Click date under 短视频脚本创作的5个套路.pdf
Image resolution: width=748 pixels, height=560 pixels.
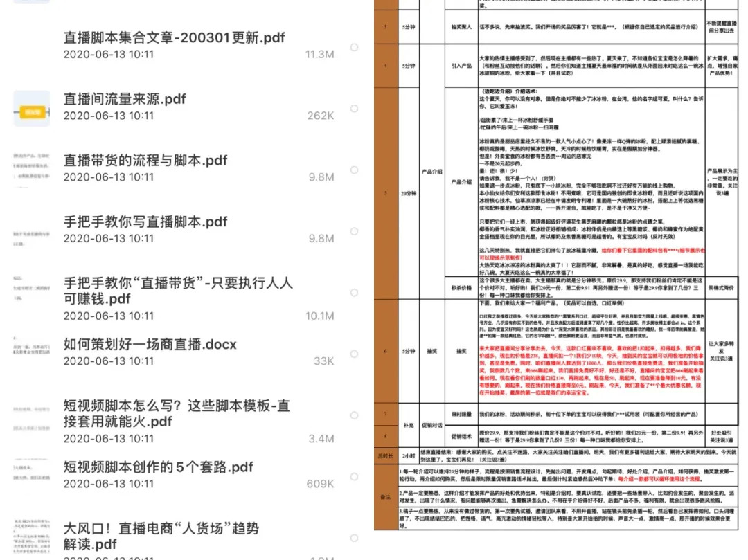click(x=109, y=484)
